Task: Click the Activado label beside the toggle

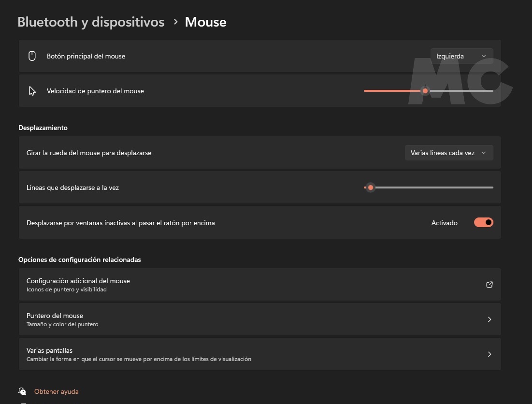Action: [444, 223]
